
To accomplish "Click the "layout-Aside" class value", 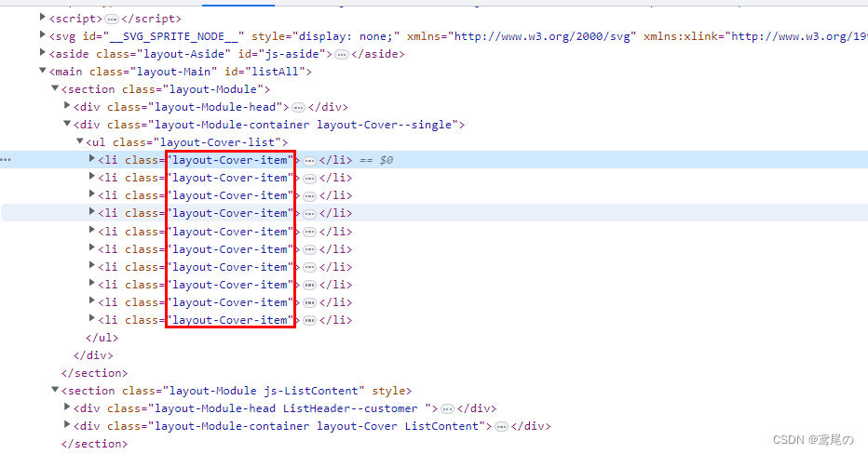I will point(186,54).
